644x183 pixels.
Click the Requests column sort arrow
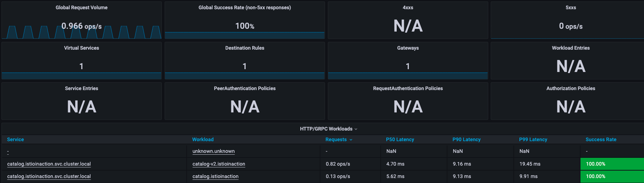click(x=351, y=140)
